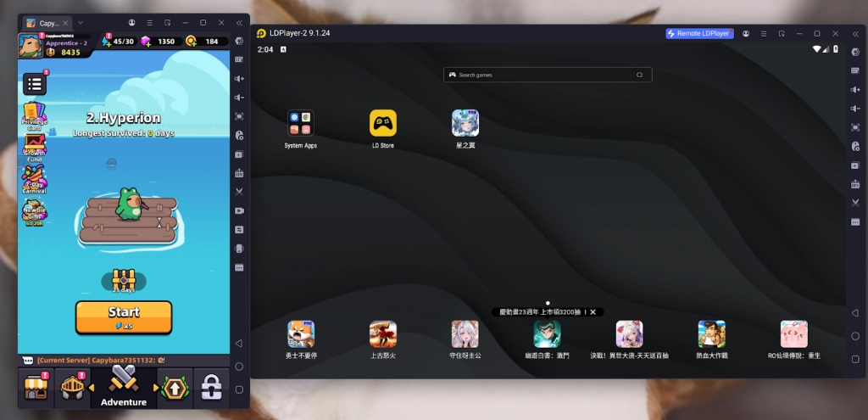Open the Privilege Card offer

click(35, 115)
